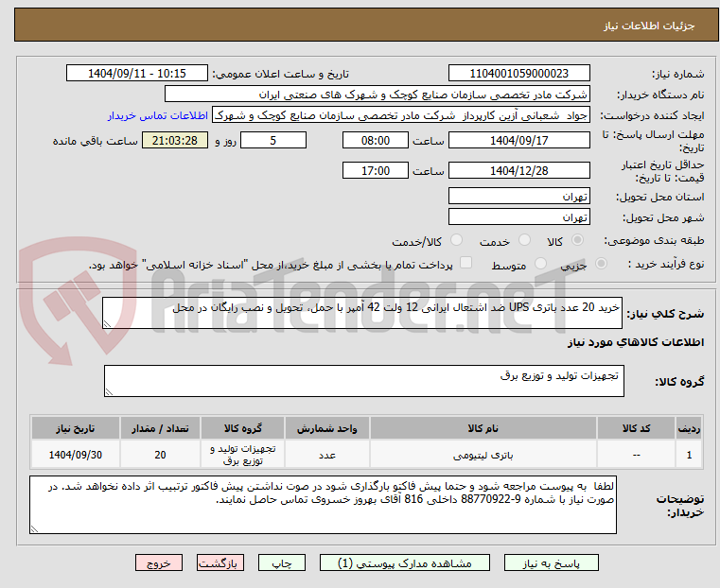
Task: Click the row number cell 1
Action: click(x=689, y=455)
